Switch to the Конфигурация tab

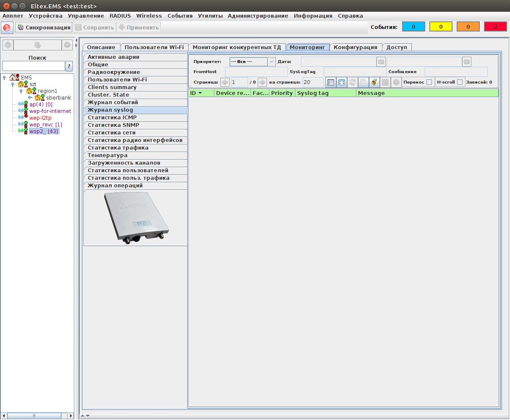[x=356, y=47]
